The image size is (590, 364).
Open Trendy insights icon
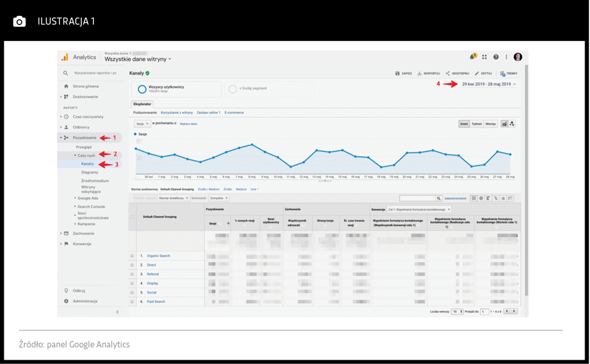pos(502,73)
